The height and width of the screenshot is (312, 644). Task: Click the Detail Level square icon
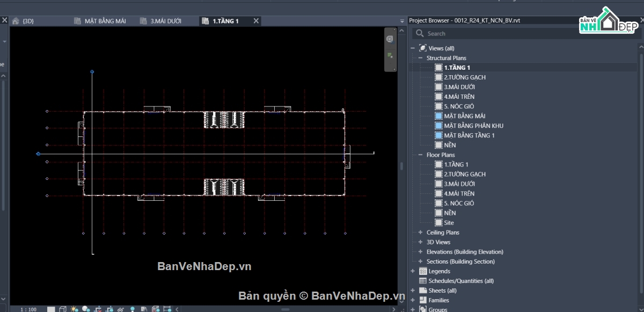pyautogui.click(x=51, y=309)
